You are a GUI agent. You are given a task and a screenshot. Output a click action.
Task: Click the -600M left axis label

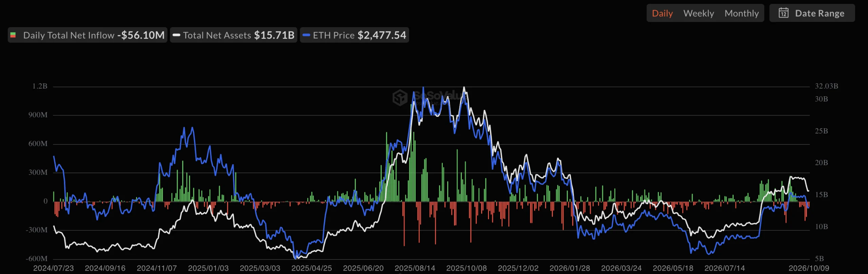pyautogui.click(x=37, y=259)
